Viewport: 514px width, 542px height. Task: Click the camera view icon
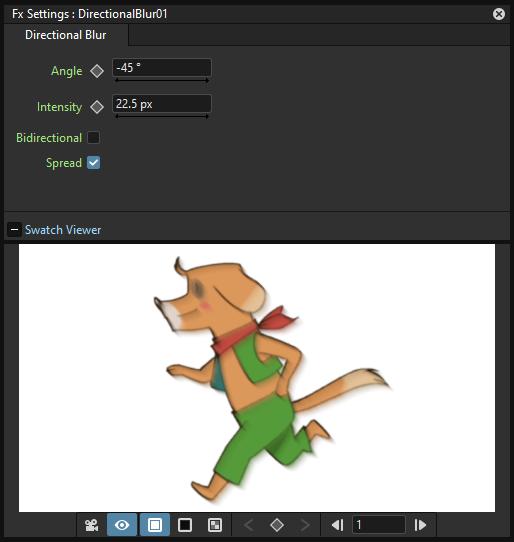(x=92, y=525)
